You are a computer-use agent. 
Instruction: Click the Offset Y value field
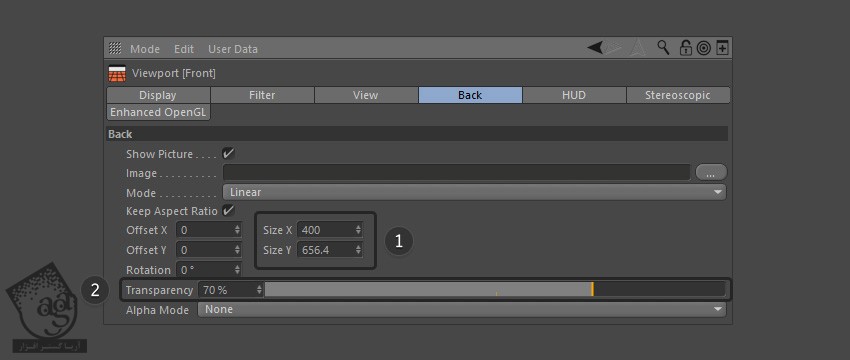[204, 250]
